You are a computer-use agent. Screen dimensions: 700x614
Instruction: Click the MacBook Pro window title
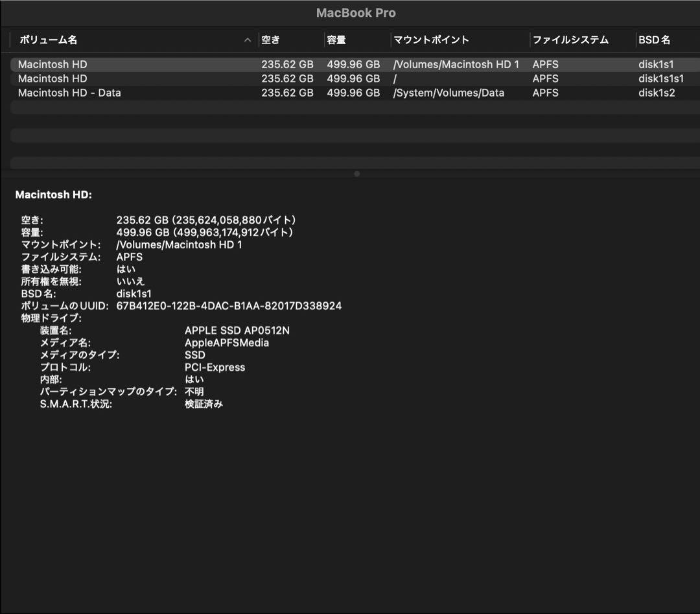[x=356, y=12]
